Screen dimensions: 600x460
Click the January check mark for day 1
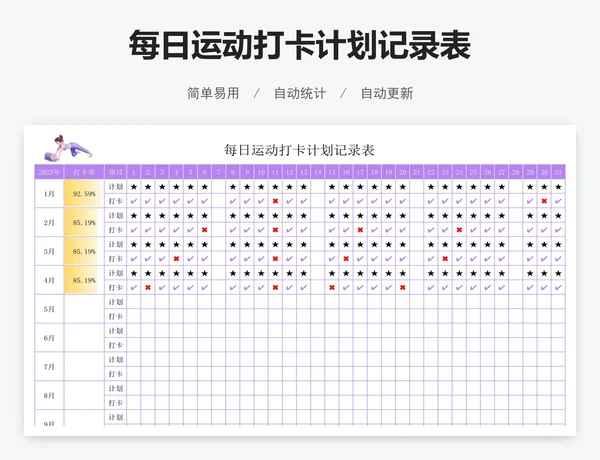[x=134, y=201]
